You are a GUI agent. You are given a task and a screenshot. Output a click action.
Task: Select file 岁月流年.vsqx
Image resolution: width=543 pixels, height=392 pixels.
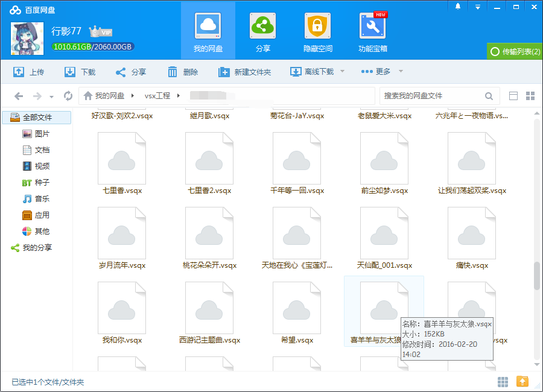coord(122,238)
